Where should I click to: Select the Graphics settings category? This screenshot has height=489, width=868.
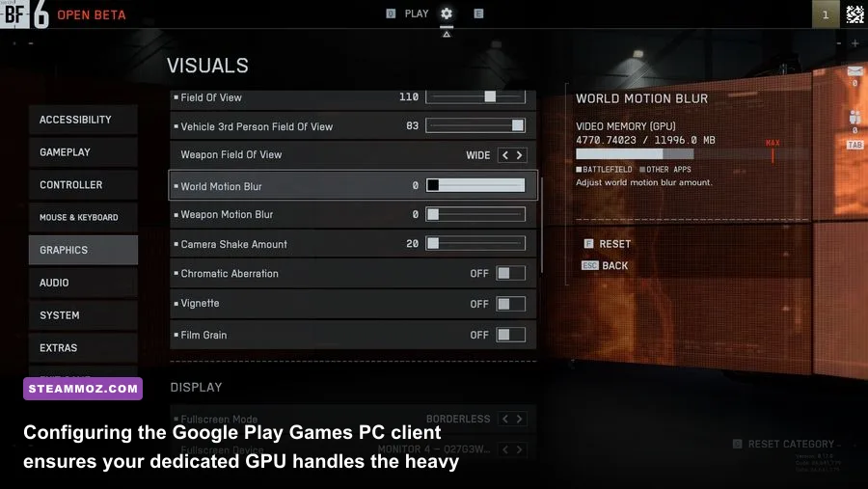point(83,250)
